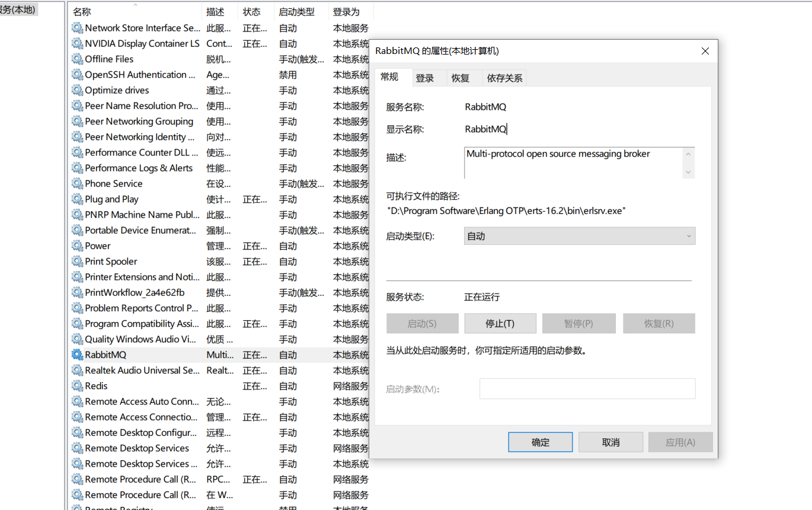Click the Performance Logs & Alerts gear icon

point(77,168)
